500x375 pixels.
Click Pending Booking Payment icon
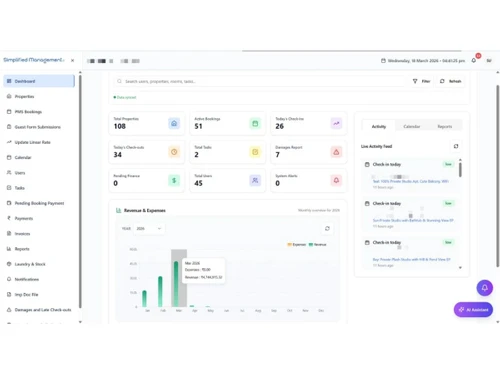coord(9,203)
